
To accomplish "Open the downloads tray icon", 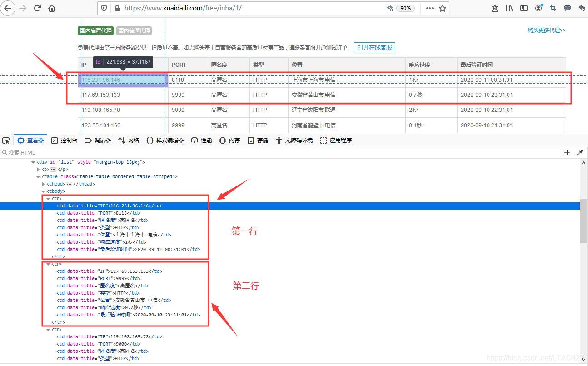I will 495,8.
